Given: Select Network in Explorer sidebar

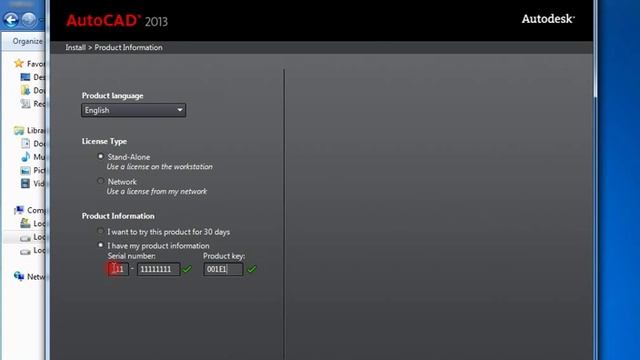Looking at the screenshot, I should pos(30,276).
